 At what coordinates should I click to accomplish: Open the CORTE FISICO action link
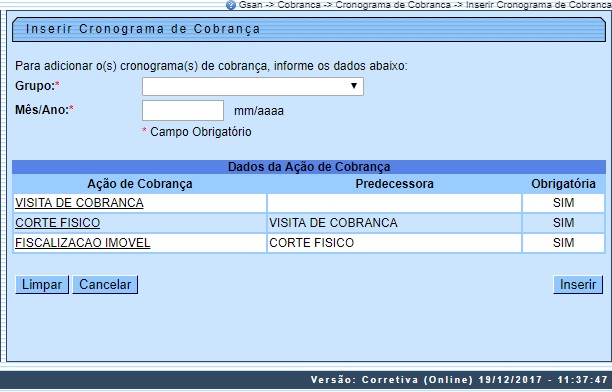(57, 223)
